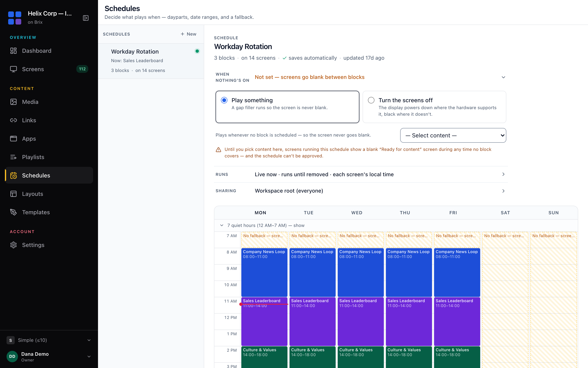The height and width of the screenshot is (368, 588).
Task: Create a new schedule with + New
Action: tap(188, 34)
